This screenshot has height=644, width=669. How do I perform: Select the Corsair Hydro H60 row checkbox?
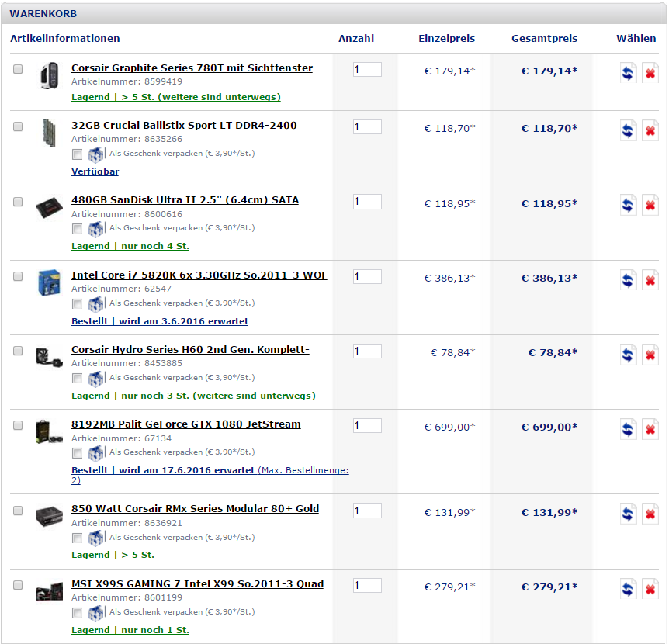point(18,351)
